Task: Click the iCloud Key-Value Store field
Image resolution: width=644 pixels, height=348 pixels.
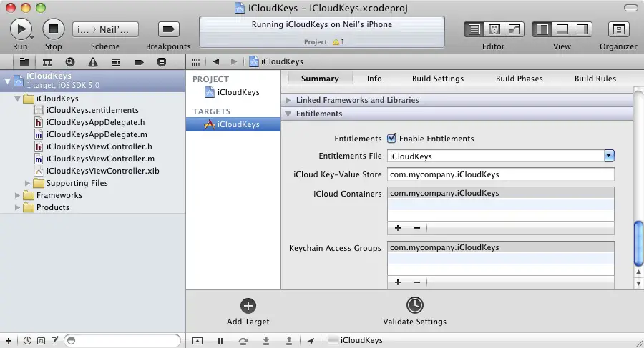Action: [x=501, y=174]
